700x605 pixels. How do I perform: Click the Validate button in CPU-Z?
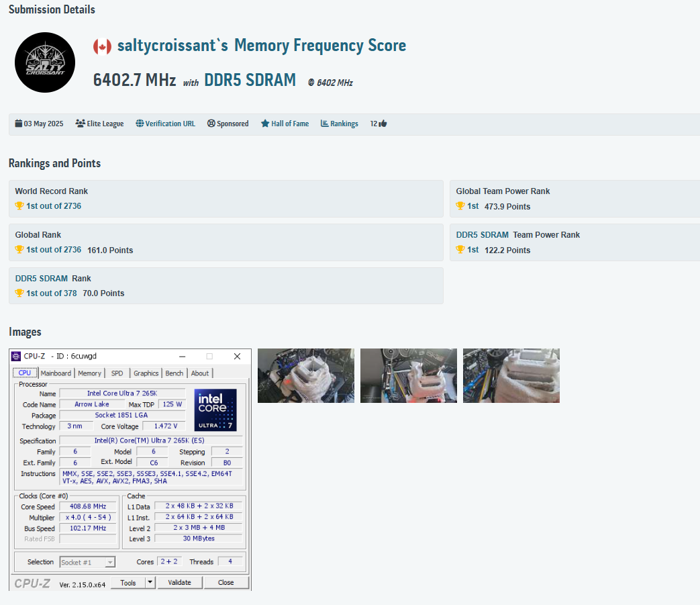pos(180,582)
